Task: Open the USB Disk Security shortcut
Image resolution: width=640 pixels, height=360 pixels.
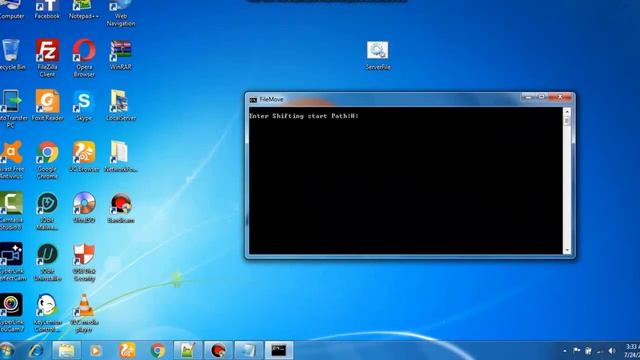Action: (84, 262)
